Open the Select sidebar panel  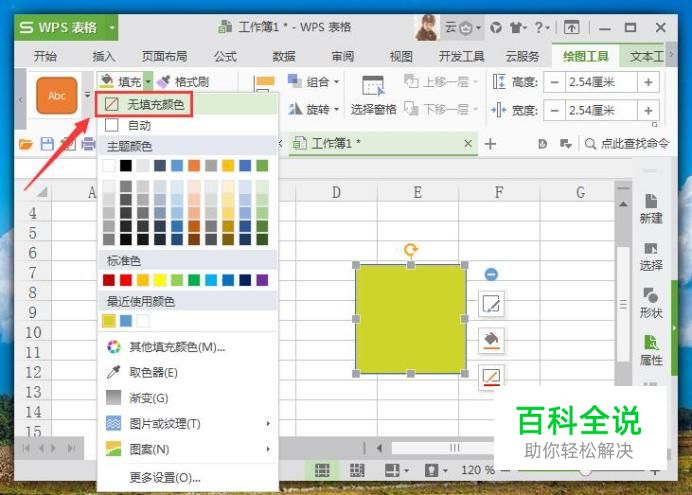[x=651, y=256]
